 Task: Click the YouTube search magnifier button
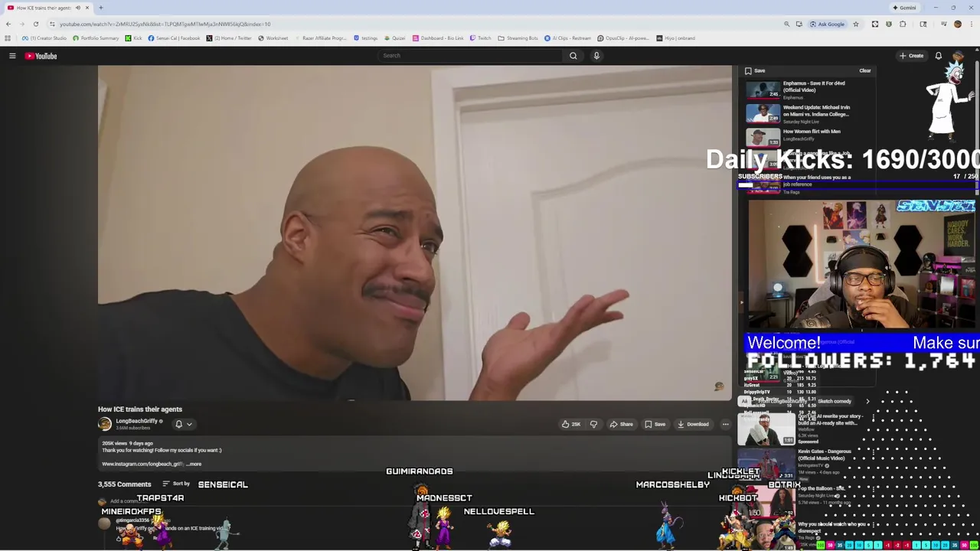(x=573, y=56)
